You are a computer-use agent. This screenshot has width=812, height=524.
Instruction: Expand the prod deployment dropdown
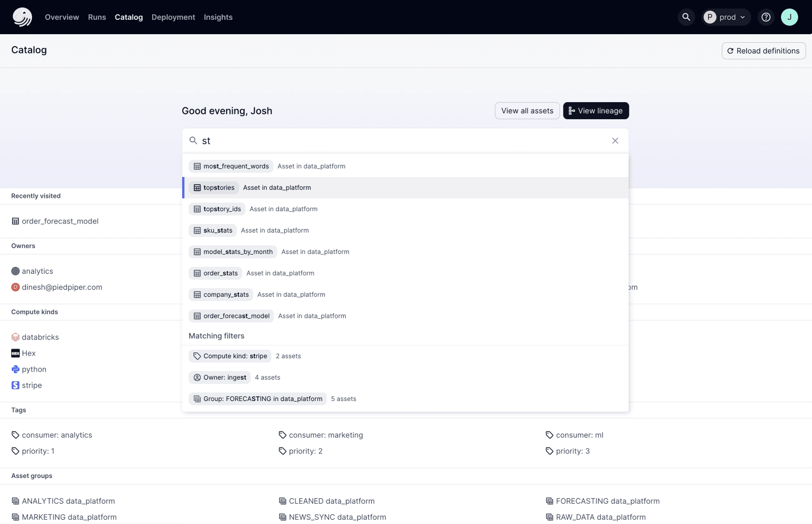pos(726,17)
